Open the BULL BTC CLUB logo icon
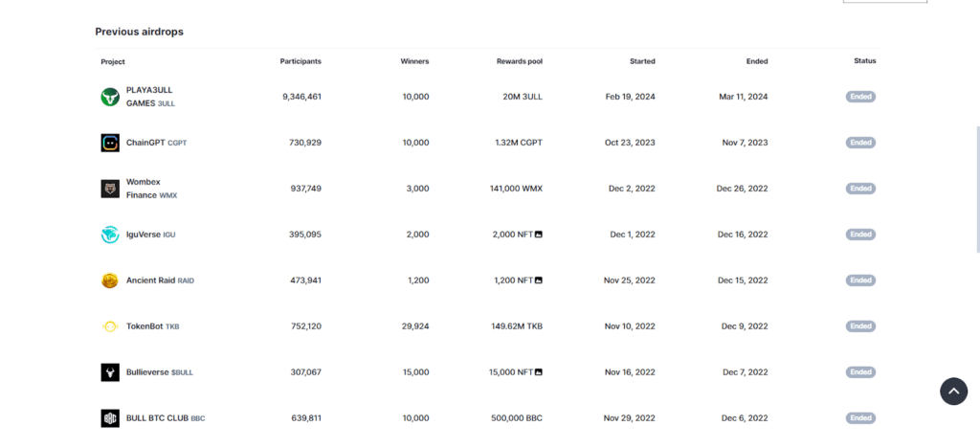 110,418
